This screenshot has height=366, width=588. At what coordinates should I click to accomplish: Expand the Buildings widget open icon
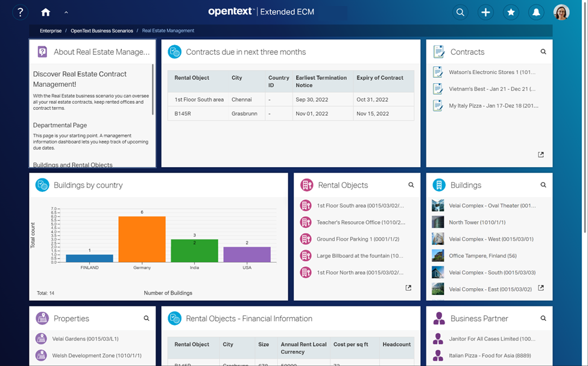(x=541, y=288)
